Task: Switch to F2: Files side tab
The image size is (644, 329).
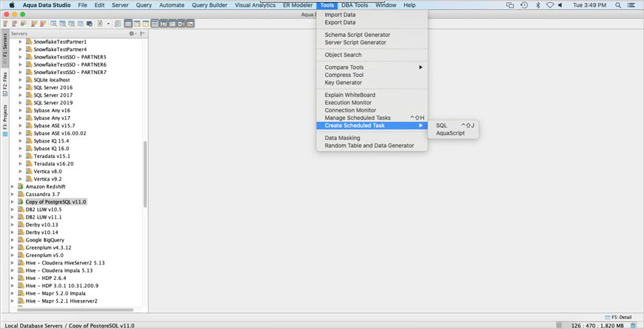Action: click(5, 84)
